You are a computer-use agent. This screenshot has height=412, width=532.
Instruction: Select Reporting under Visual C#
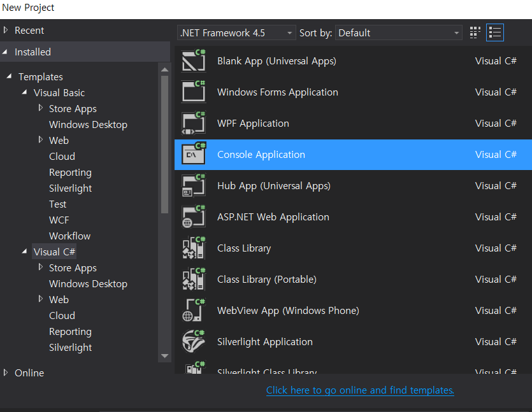(x=70, y=331)
